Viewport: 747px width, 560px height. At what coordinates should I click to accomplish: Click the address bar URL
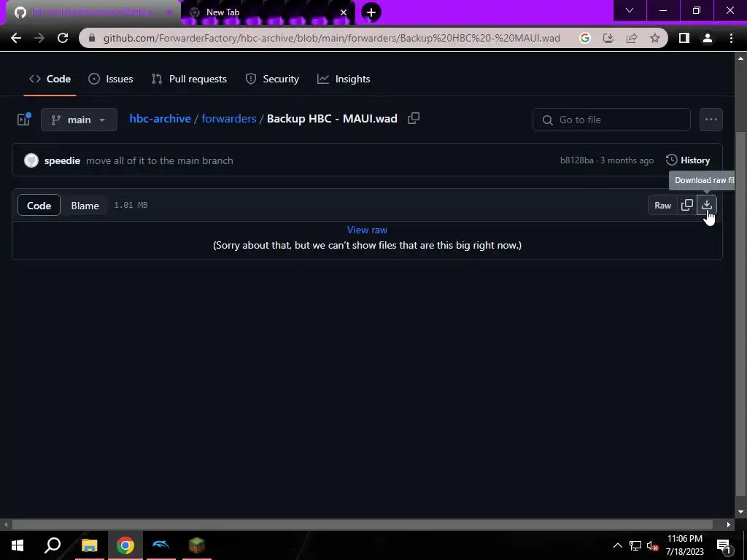pos(332,38)
